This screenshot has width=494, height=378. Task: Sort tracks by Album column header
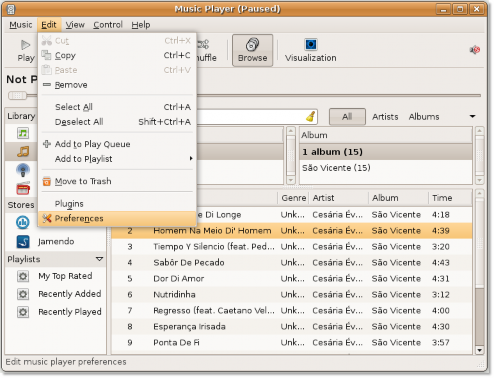pos(399,198)
